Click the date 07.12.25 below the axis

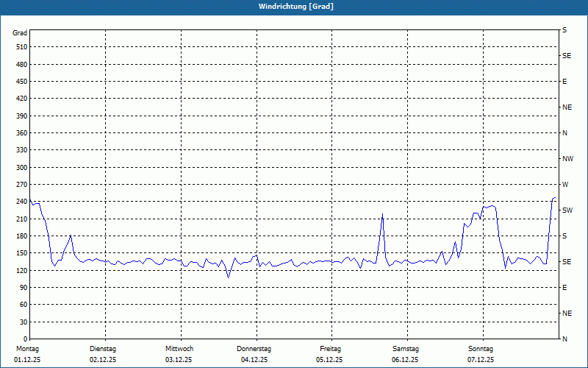[x=481, y=360]
